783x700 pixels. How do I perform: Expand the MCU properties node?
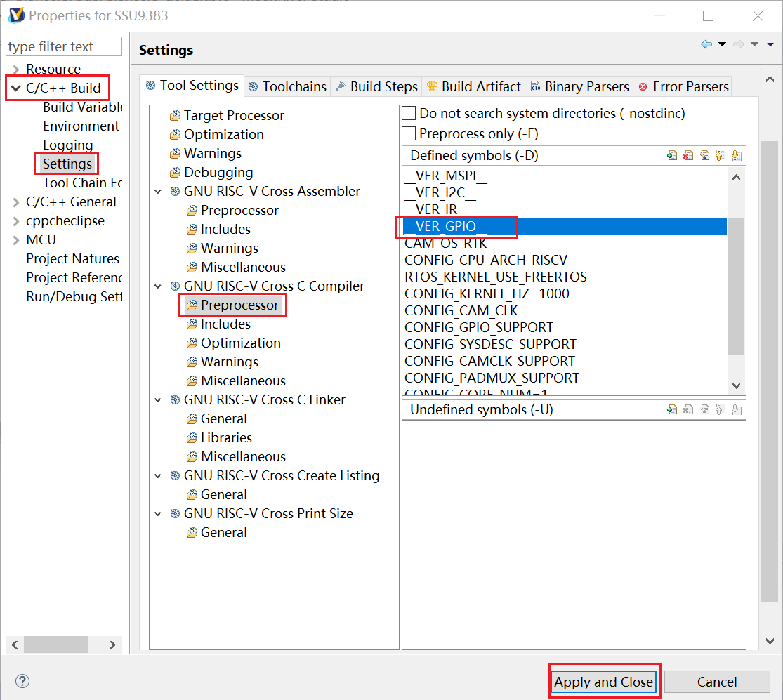(x=15, y=240)
